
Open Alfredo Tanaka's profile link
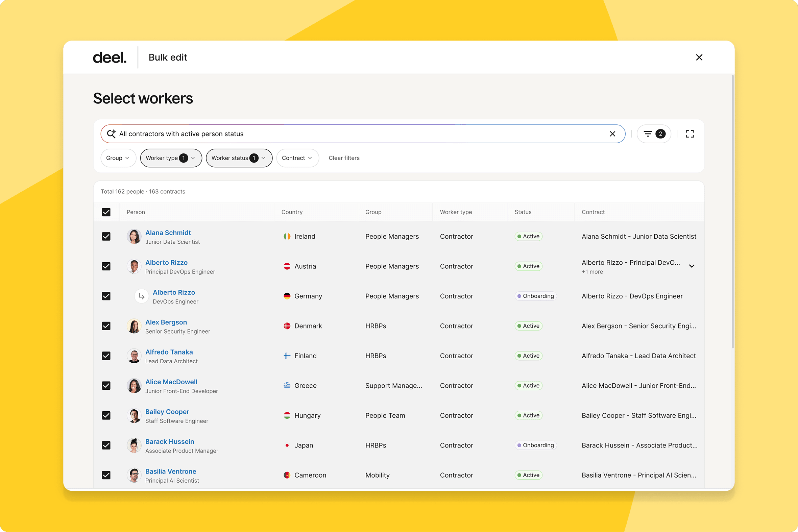click(x=169, y=352)
